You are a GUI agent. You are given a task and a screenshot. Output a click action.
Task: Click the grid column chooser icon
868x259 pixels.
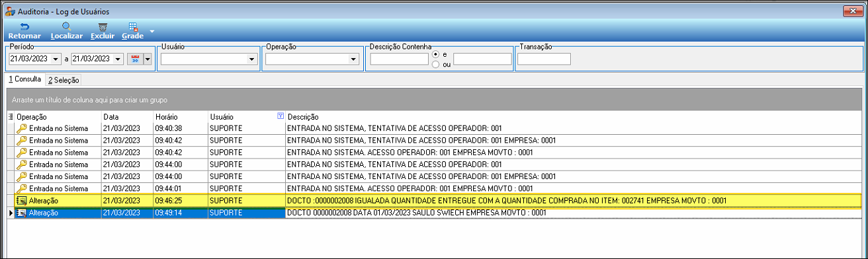[x=11, y=116]
